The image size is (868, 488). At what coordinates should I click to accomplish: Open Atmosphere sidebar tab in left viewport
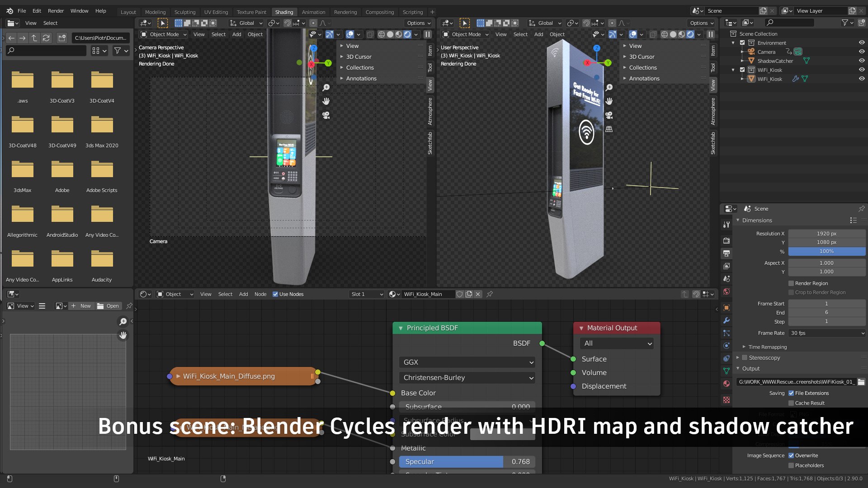click(430, 112)
